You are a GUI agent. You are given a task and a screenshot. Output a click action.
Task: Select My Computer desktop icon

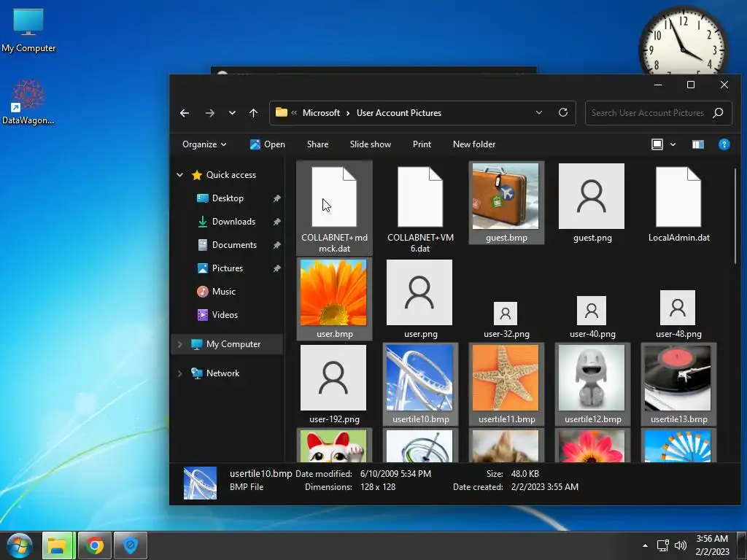click(28, 31)
